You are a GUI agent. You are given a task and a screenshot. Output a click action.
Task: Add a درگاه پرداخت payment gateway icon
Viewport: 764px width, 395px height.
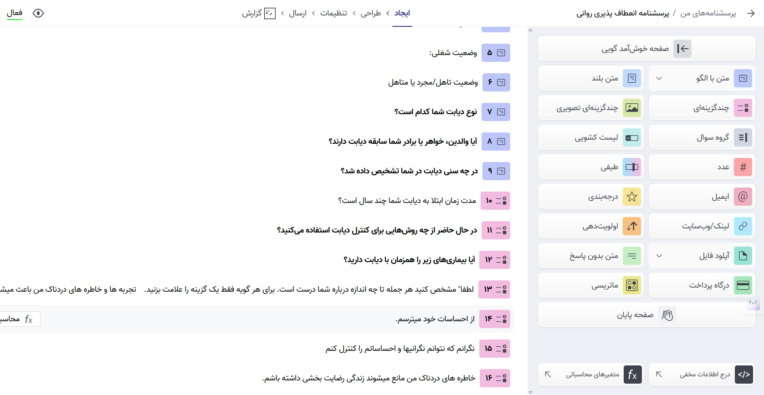pyautogui.click(x=743, y=285)
